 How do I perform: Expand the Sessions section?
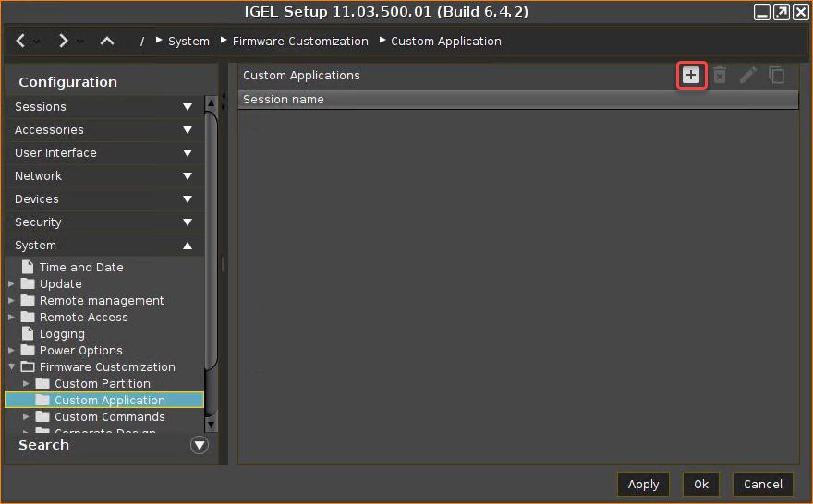click(188, 107)
